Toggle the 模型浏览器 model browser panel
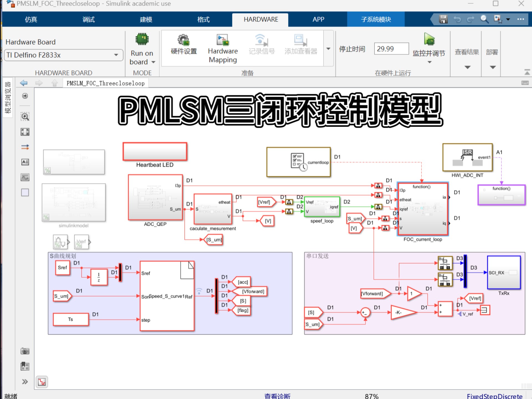 point(8,97)
